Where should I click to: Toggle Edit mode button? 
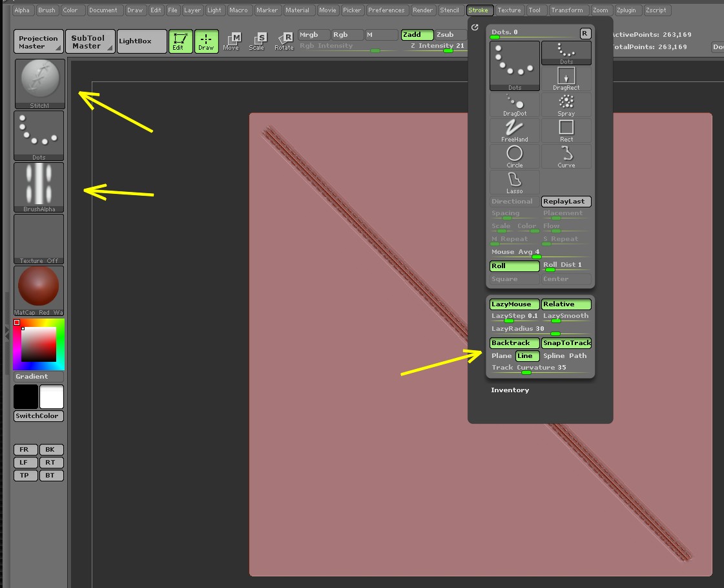pyautogui.click(x=180, y=41)
